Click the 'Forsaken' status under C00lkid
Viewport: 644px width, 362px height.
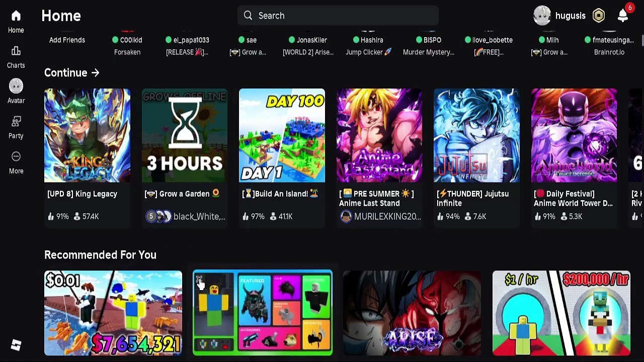click(x=127, y=52)
